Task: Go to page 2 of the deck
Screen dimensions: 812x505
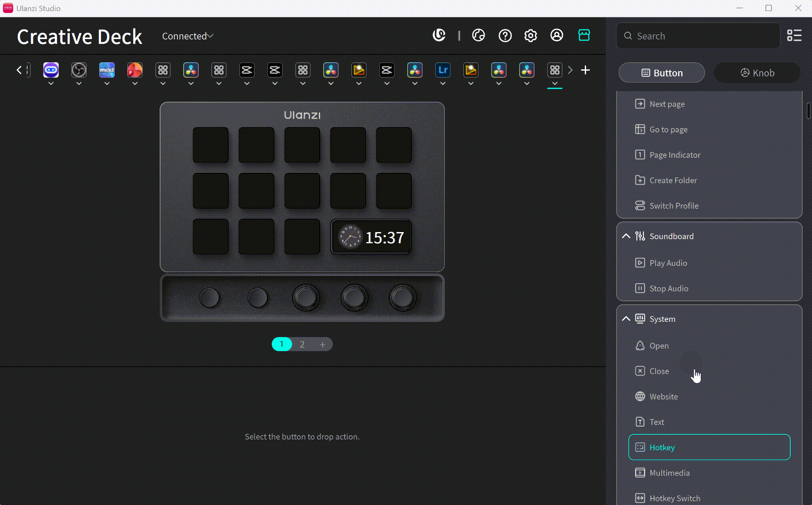Action: click(302, 345)
